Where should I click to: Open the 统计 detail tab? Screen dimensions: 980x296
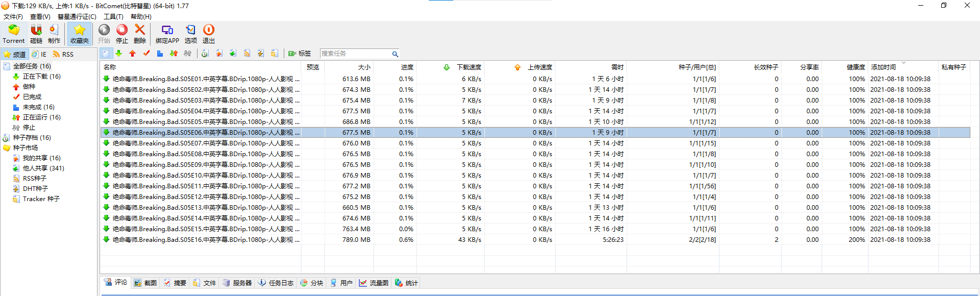point(406,283)
